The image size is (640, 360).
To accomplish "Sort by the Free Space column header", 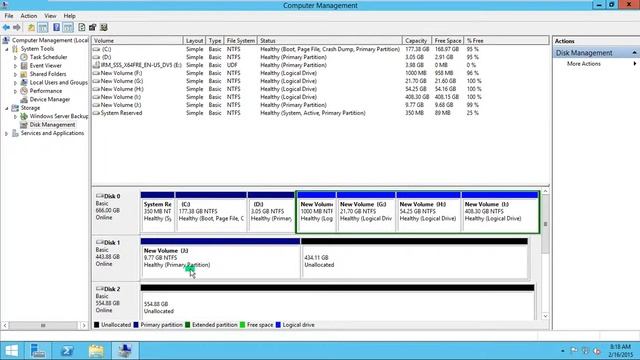I will [447, 41].
